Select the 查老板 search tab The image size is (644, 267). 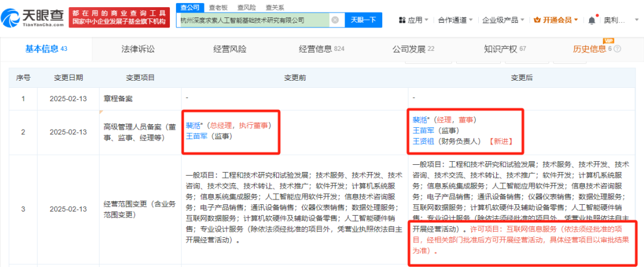point(218,7)
